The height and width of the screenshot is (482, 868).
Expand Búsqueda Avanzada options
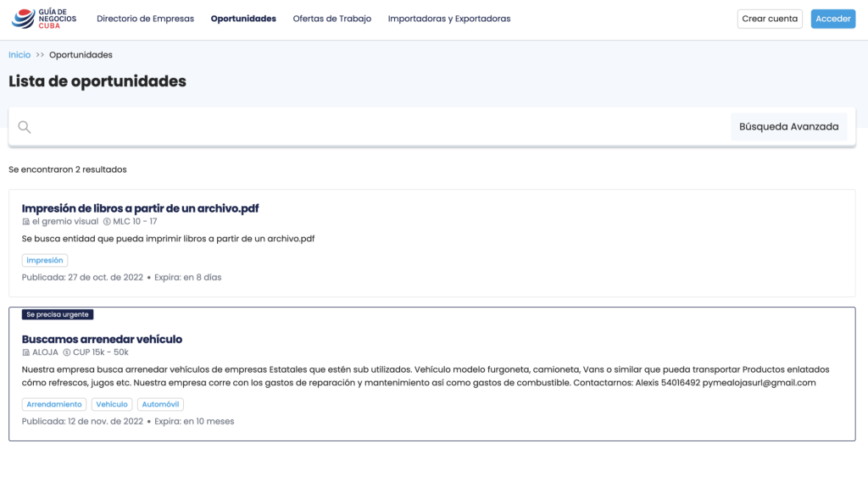click(788, 127)
